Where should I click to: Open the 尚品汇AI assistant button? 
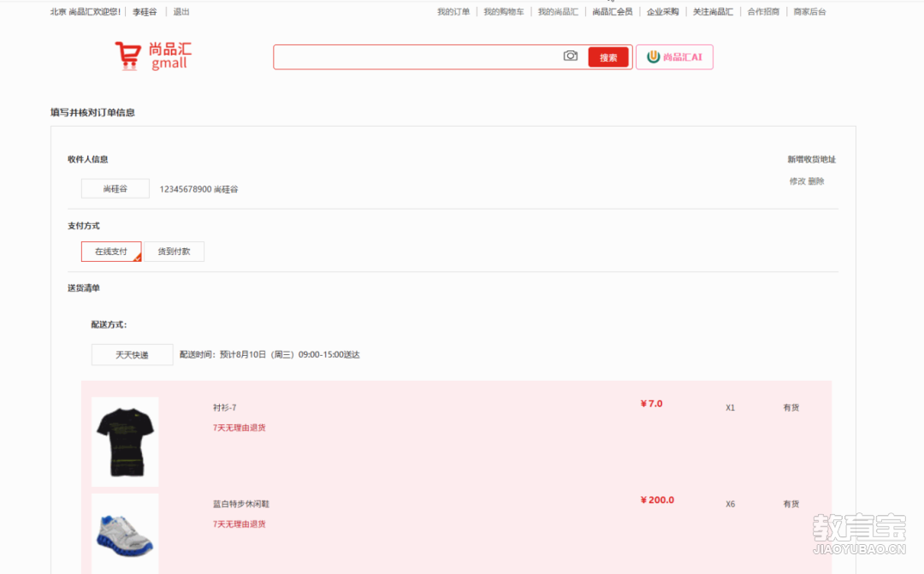pos(674,57)
